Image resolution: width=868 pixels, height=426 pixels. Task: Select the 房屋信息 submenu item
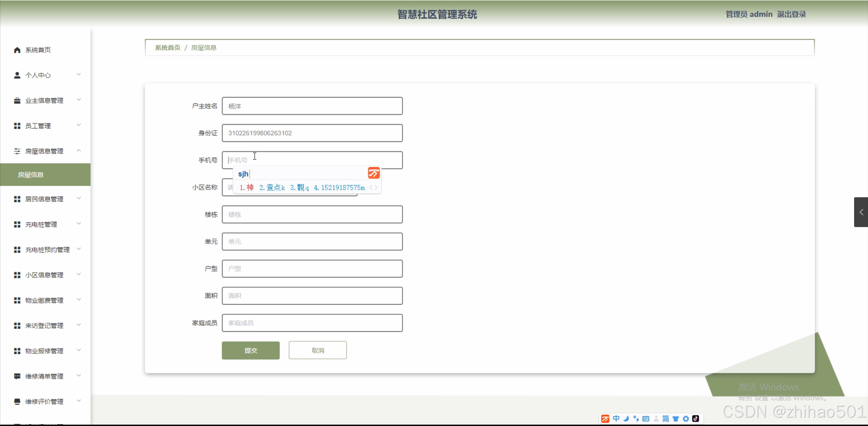tap(31, 175)
